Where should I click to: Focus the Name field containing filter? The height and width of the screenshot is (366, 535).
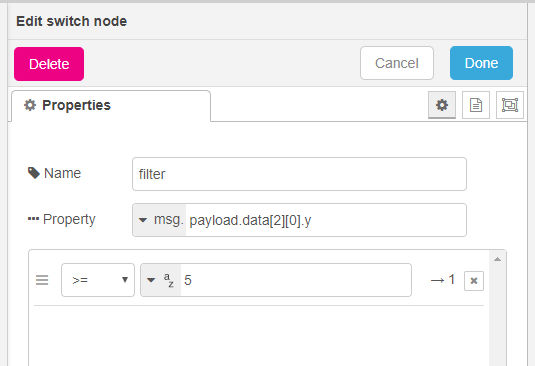coord(299,174)
